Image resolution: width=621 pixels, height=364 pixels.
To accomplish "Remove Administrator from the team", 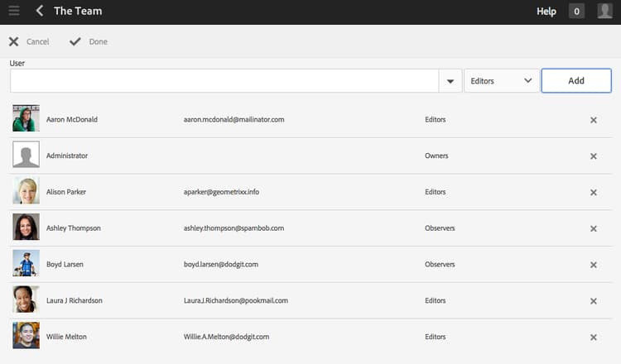I will pyautogui.click(x=593, y=156).
